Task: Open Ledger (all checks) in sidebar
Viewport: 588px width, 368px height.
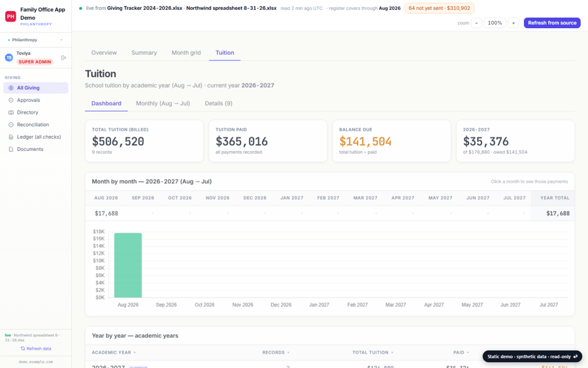Action: pos(36,137)
